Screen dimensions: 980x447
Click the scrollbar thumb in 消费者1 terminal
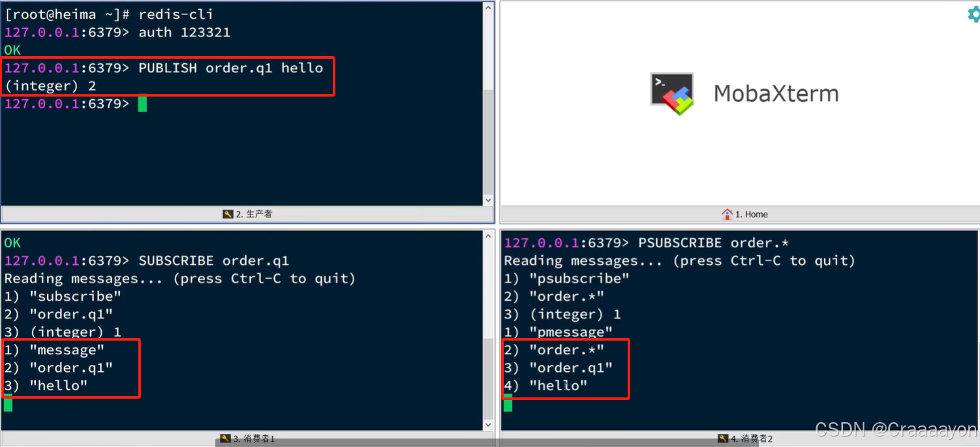point(488,378)
